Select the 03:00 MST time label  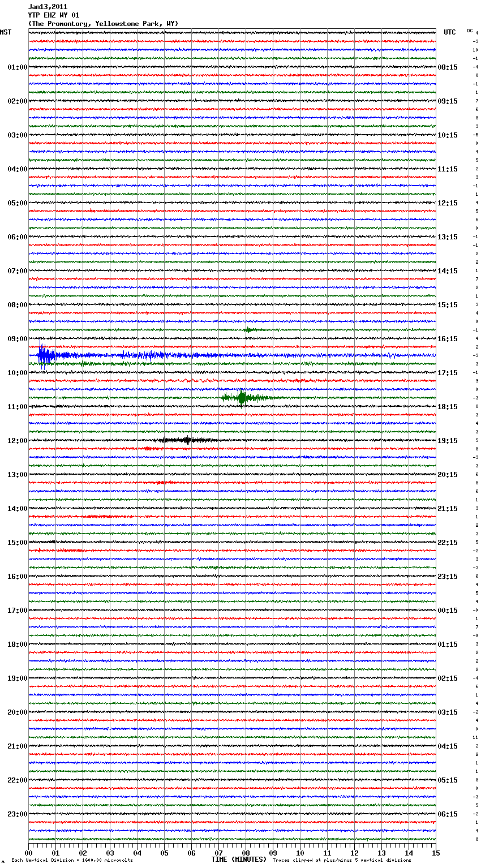[17, 135]
